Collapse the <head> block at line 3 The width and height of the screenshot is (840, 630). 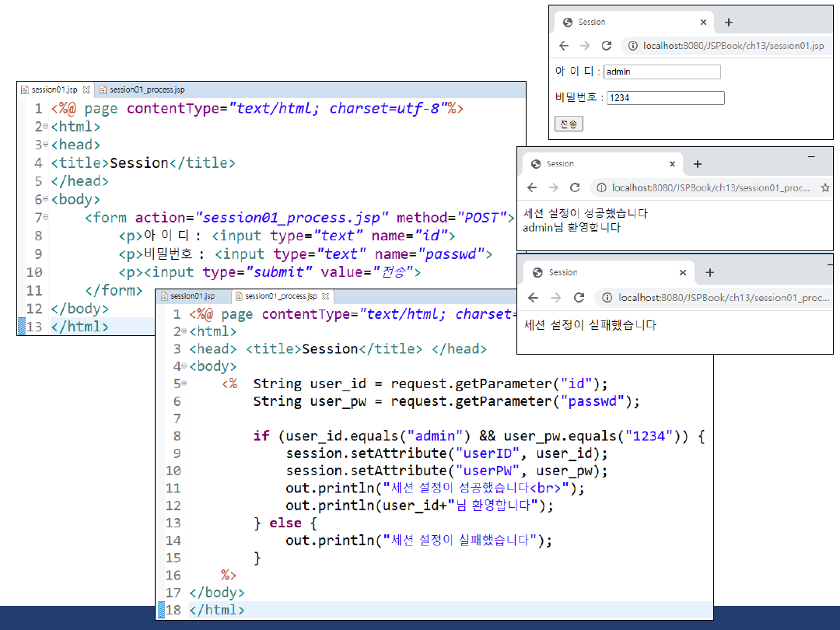(x=47, y=145)
